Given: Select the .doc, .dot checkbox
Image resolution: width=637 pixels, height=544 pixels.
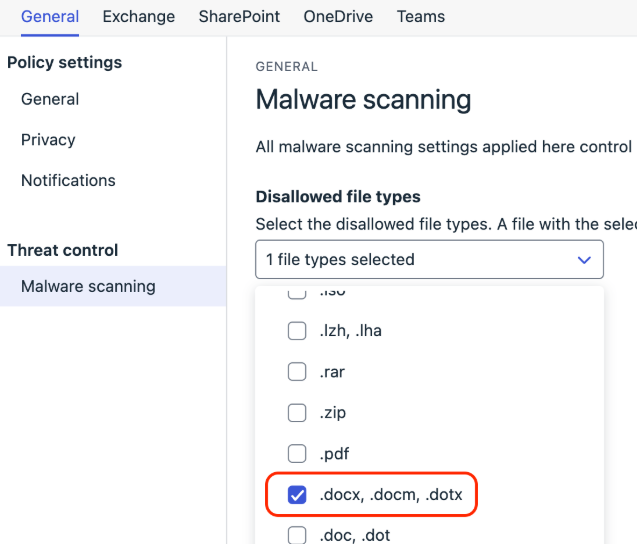Looking at the screenshot, I should (x=297, y=535).
